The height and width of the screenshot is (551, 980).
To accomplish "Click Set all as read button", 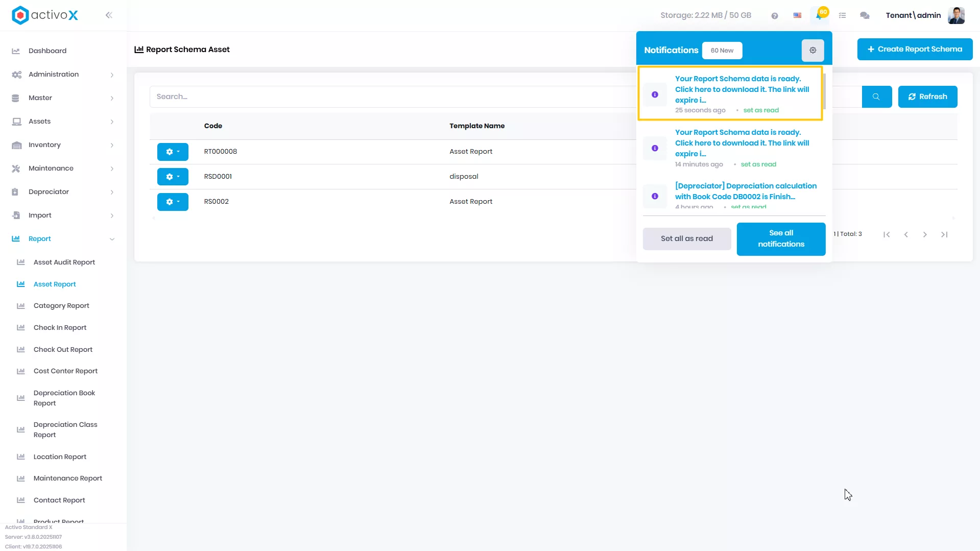I will click(x=686, y=239).
